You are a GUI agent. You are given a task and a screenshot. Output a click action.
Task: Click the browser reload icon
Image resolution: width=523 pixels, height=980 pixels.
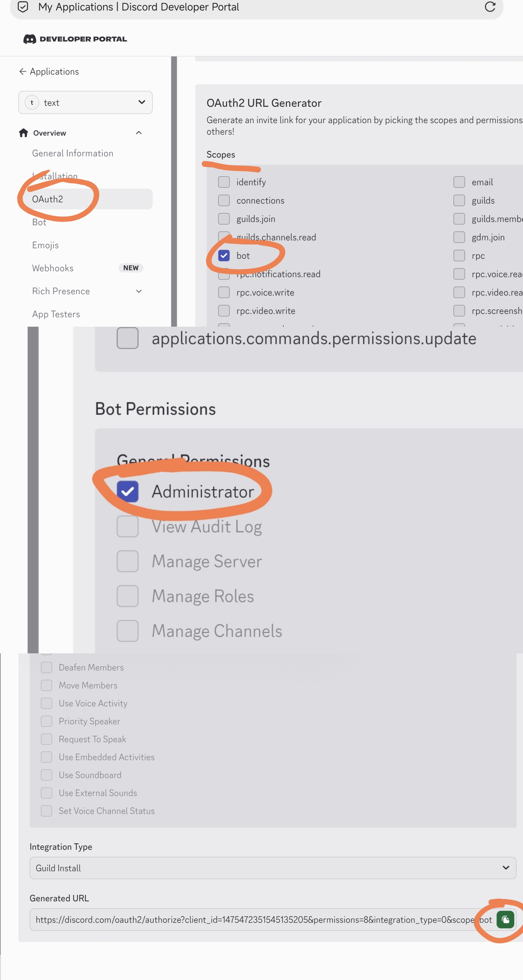490,7
